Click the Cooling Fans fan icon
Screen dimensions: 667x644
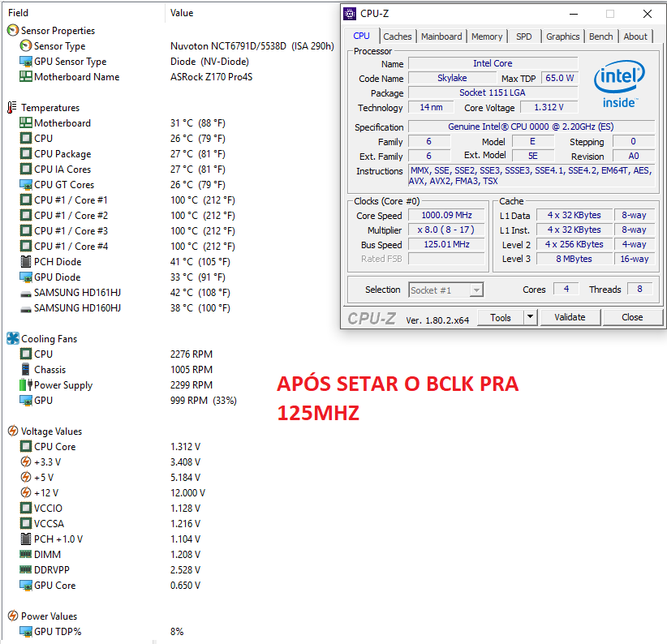coord(13,338)
